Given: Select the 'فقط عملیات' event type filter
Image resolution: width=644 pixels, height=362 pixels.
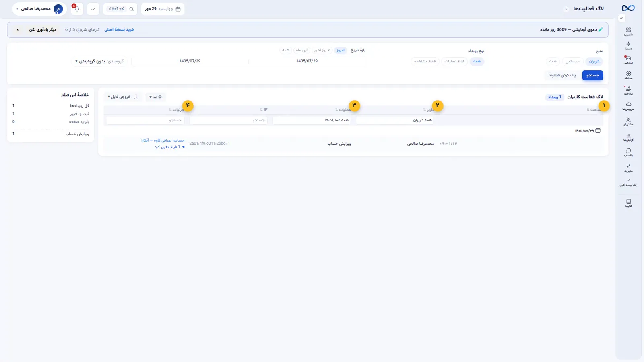Looking at the screenshot, I should [454, 61].
